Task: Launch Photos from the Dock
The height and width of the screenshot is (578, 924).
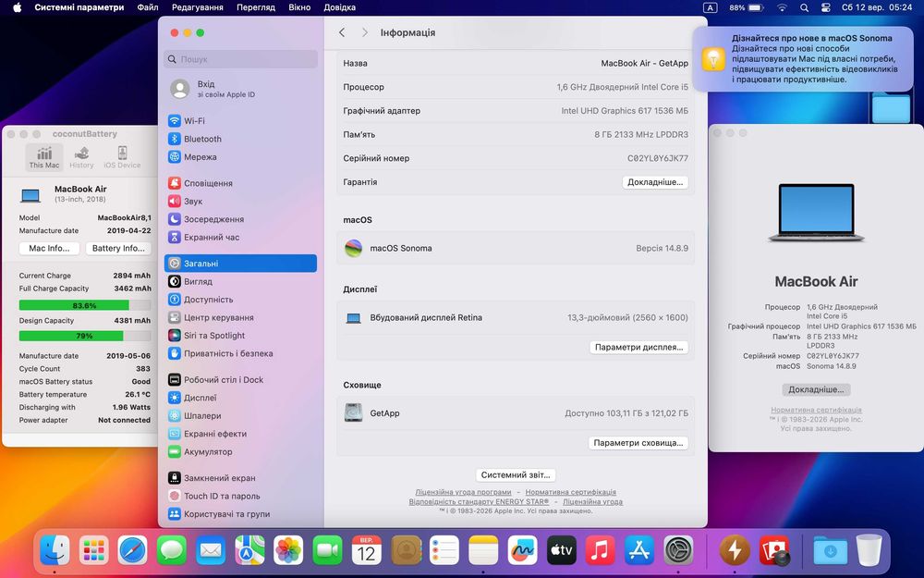Action: coord(288,551)
